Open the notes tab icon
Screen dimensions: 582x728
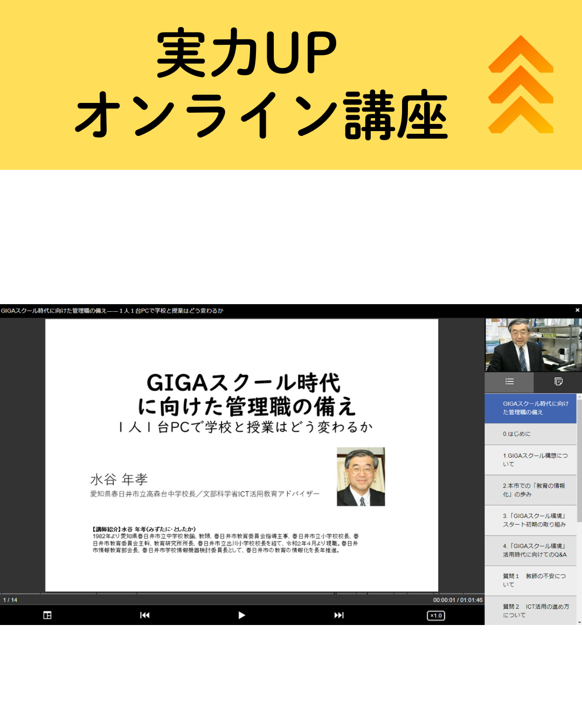tap(558, 382)
